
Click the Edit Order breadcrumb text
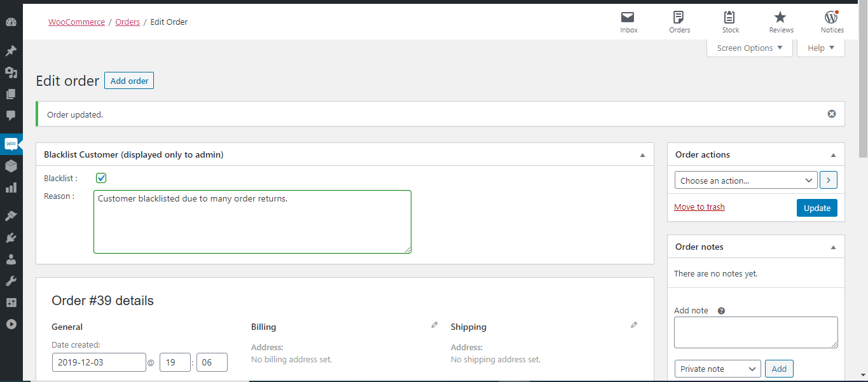[169, 22]
